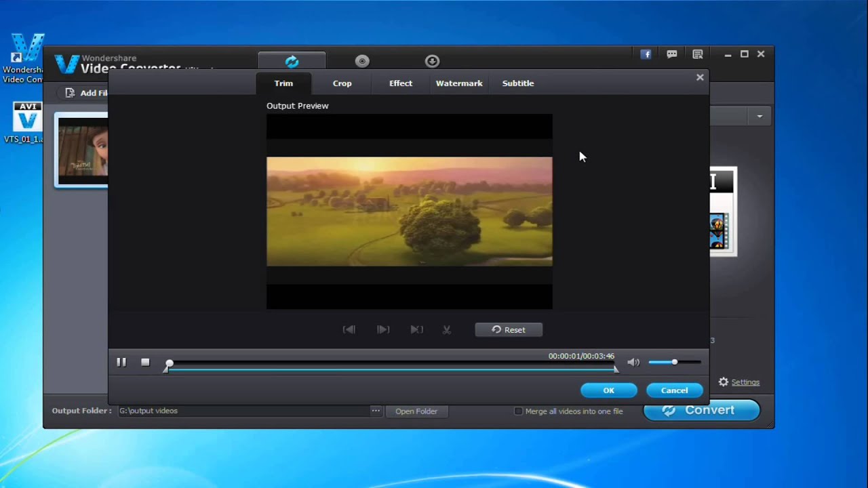This screenshot has width=868, height=488.
Task: Click the scissors cut icon
Action: [447, 329]
